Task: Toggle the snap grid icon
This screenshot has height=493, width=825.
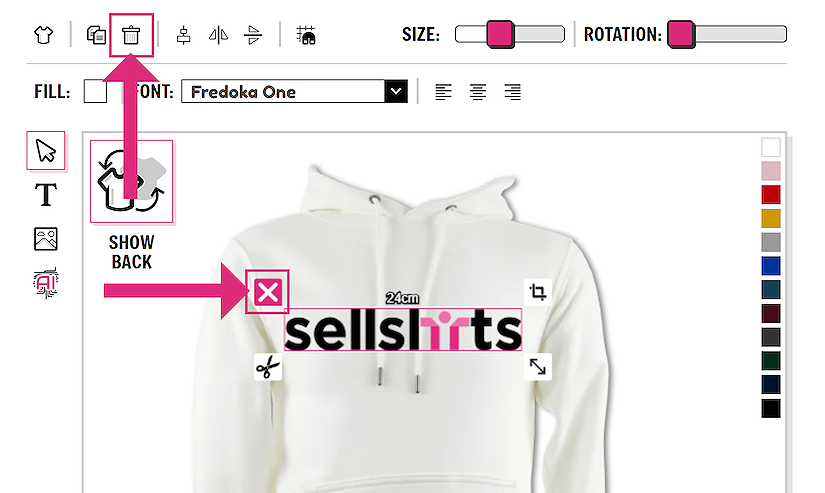Action: coord(306,35)
